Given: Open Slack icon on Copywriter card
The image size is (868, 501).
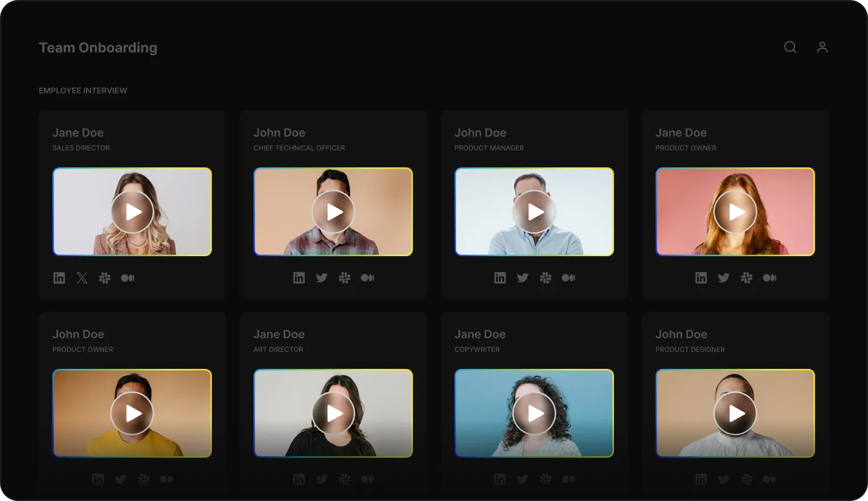Looking at the screenshot, I should [546, 479].
